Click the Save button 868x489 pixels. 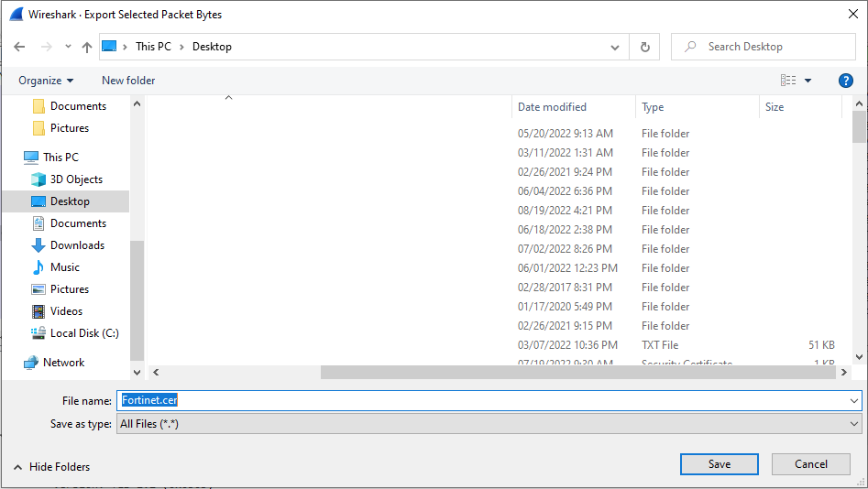[720, 464]
